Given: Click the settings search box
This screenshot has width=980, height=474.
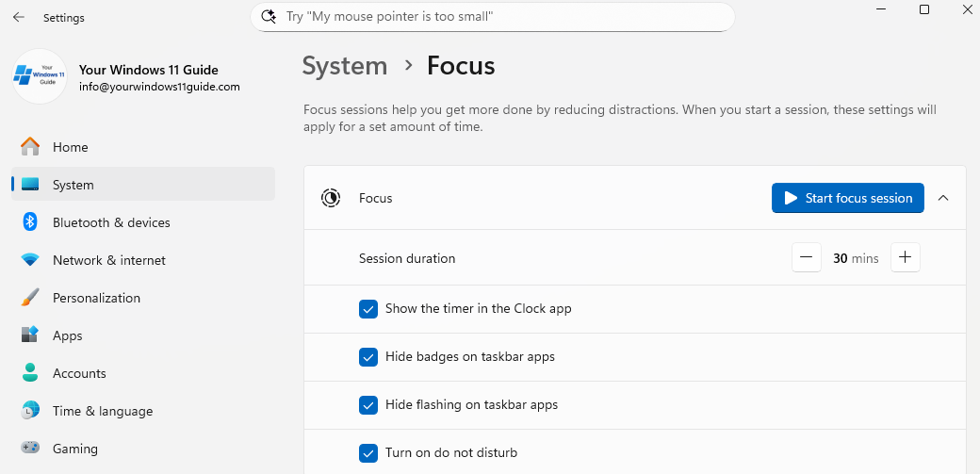Looking at the screenshot, I should 493,17.
